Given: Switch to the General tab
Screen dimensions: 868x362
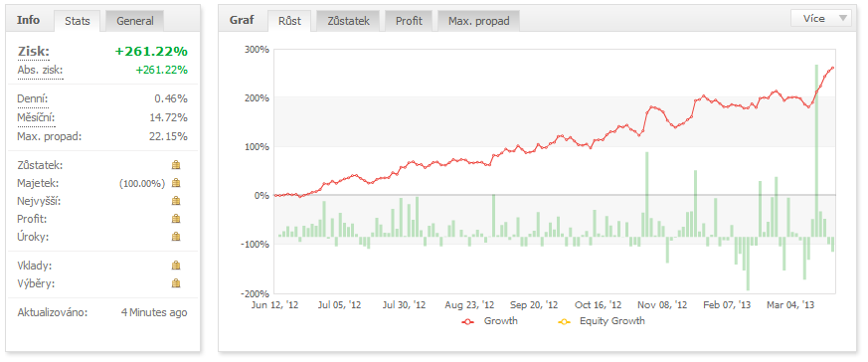Looking at the screenshot, I should tap(134, 21).
